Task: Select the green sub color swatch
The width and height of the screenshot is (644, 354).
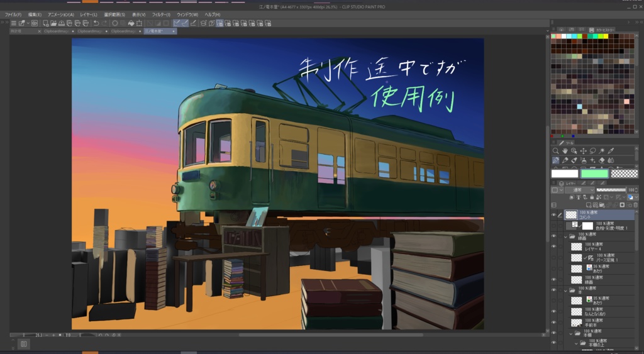Action: click(594, 174)
